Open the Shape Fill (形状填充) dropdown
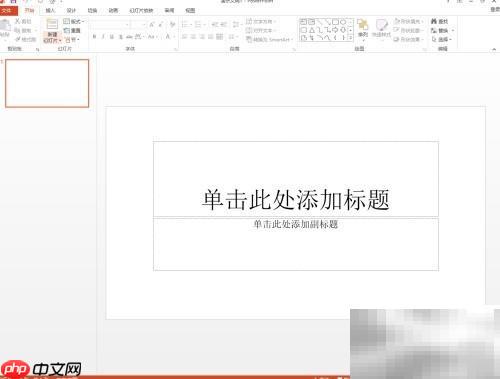This screenshot has height=379, width=500. 409,21
